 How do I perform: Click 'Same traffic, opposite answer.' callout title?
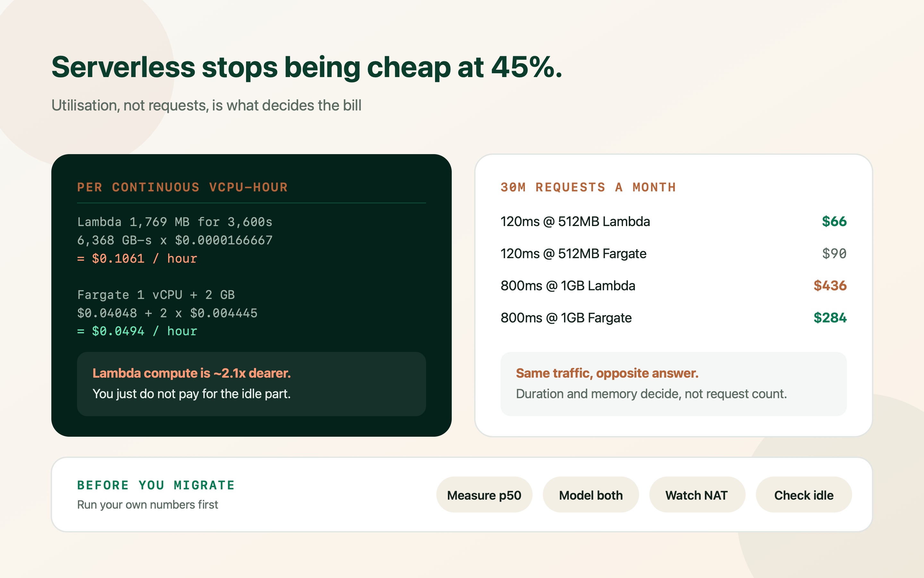point(607,373)
